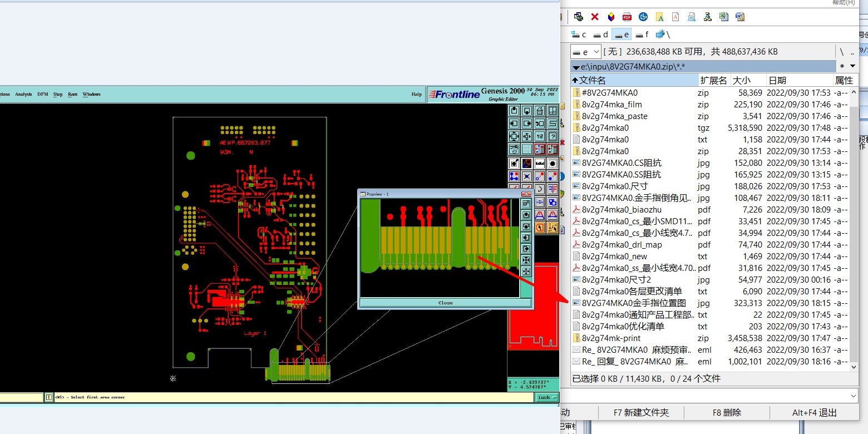The height and width of the screenshot is (434, 868).
Task: Open the Analysis menu in Genesis
Action: [x=23, y=94]
